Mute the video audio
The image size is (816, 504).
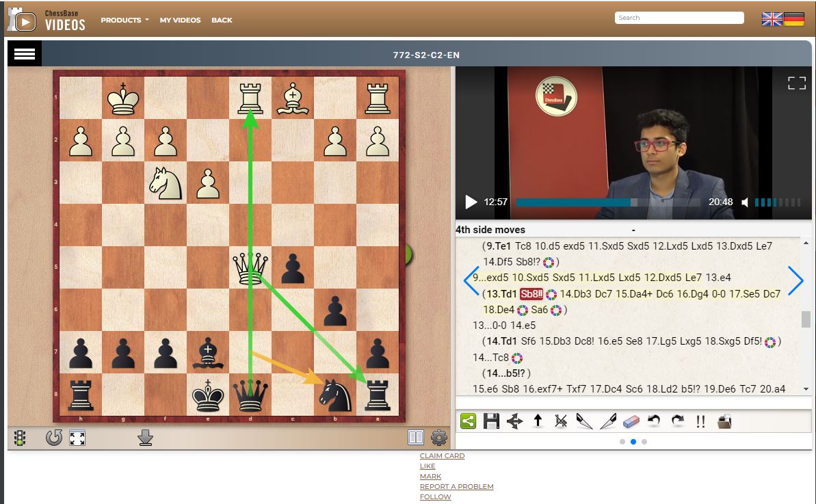tap(746, 202)
